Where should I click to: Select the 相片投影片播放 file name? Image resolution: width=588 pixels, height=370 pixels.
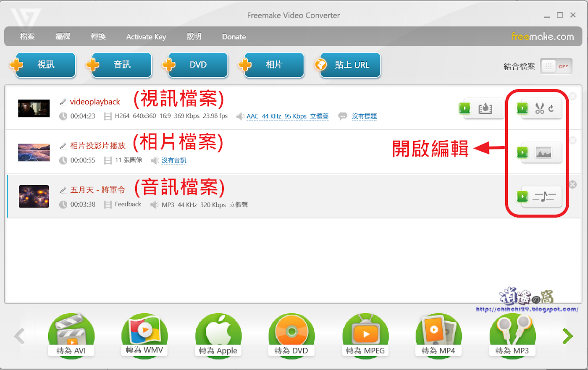coord(98,146)
